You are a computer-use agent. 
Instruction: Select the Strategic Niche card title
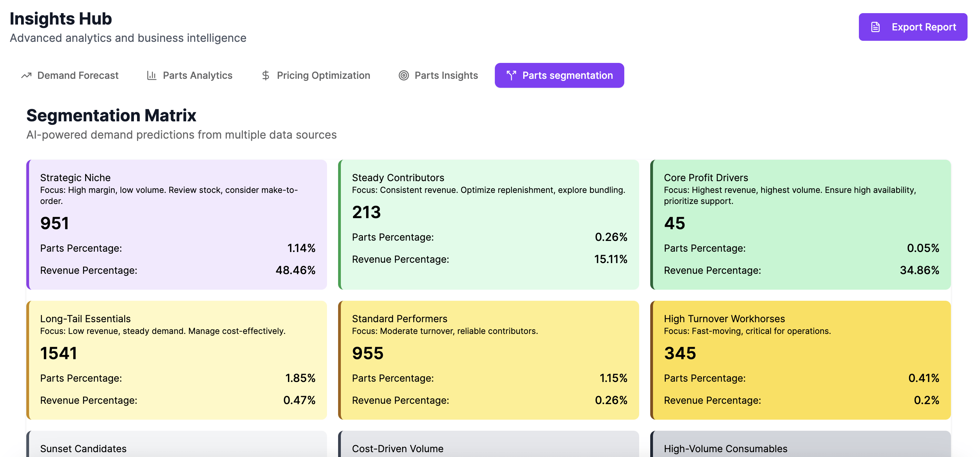click(x=75, y=178)
